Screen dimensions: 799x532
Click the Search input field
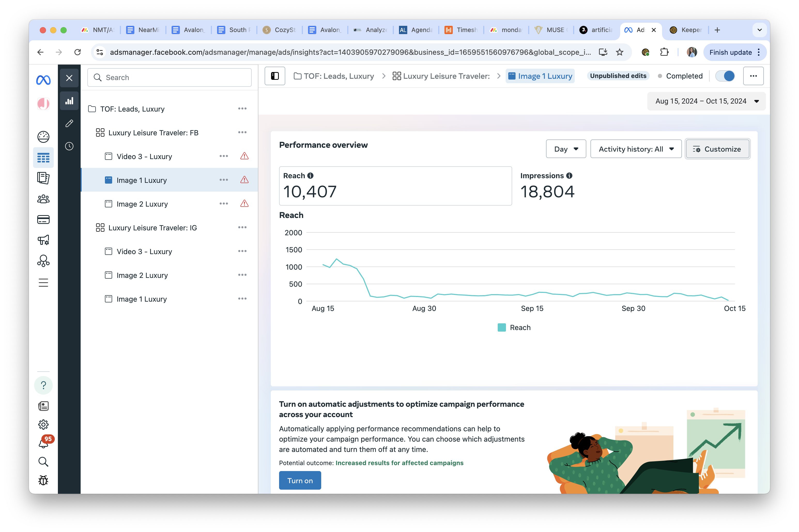[x=169, y=78]
